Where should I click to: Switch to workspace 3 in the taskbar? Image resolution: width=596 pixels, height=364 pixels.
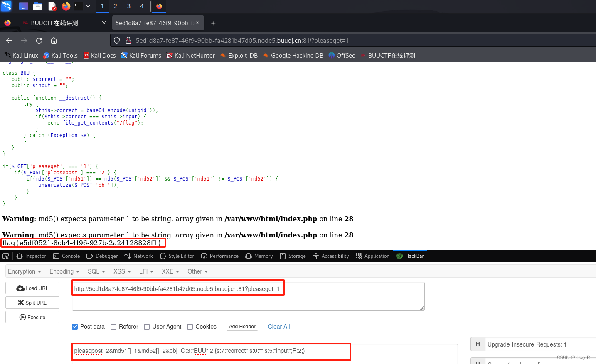[128, 6]
